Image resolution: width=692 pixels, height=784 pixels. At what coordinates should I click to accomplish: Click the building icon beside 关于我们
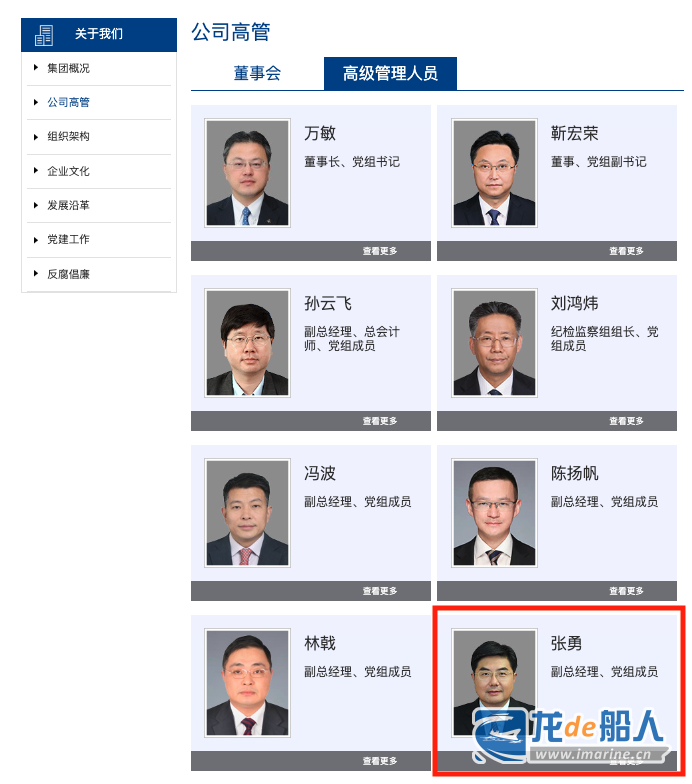tap(44, 35)
